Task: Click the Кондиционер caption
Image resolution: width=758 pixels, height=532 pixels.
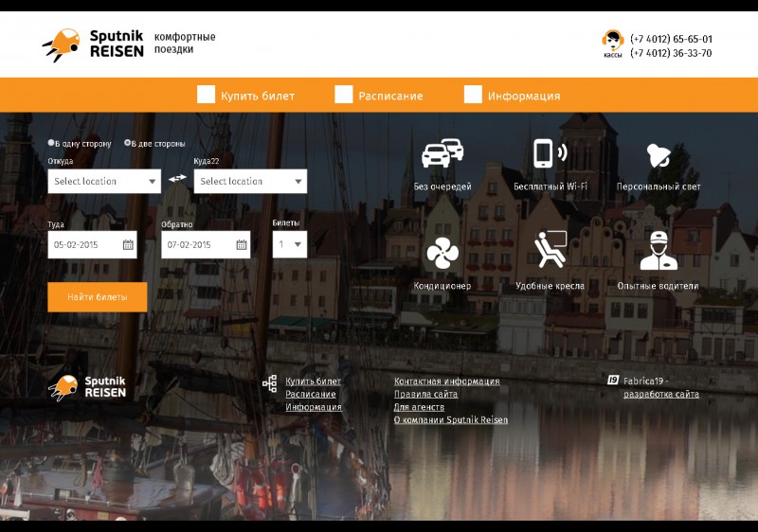Action: [x=442, y=286]
